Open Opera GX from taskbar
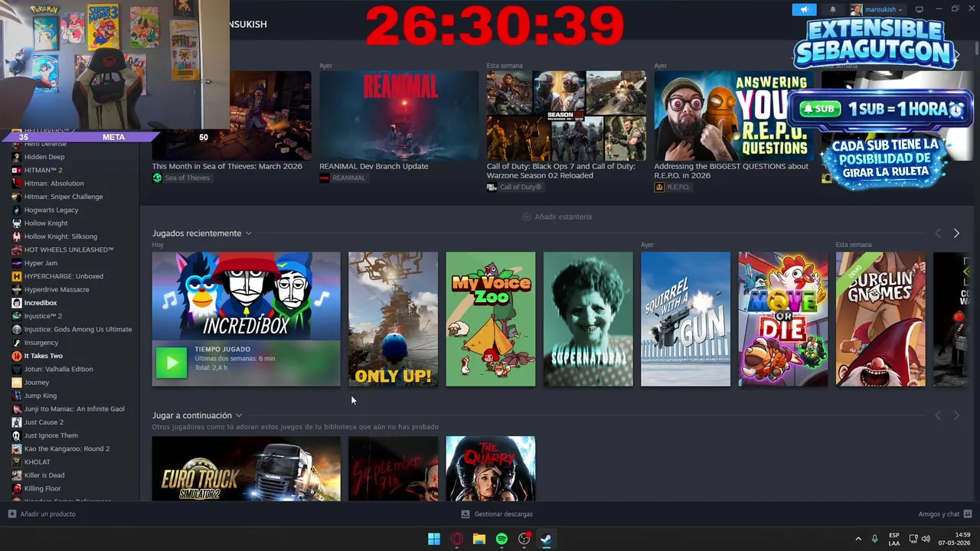The width and height of the screenshot is (980, 551). click(457, 539)
